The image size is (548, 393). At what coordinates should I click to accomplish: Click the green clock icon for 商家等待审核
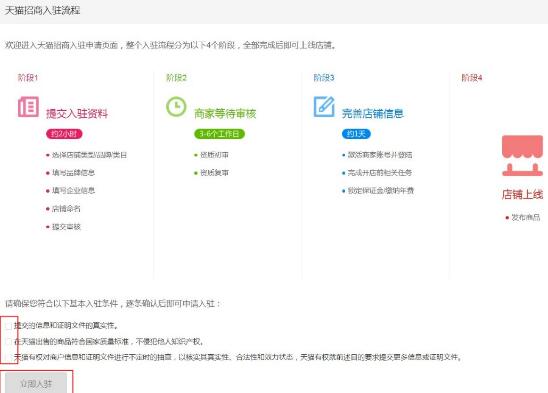point(176,107)
